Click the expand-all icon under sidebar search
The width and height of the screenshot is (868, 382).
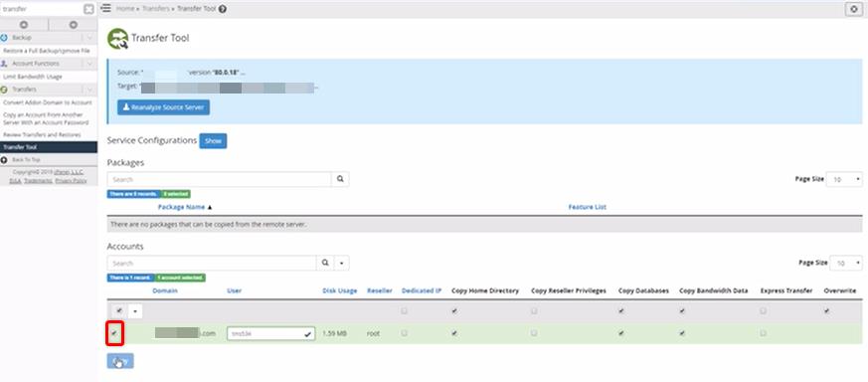(x=24, y=25)
